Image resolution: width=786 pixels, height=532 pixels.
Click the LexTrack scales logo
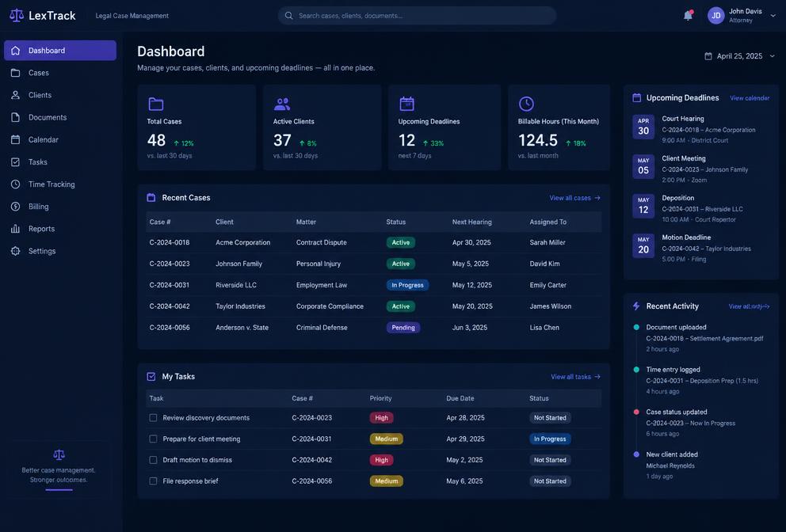pyautogui.click(x=17, y=16)
